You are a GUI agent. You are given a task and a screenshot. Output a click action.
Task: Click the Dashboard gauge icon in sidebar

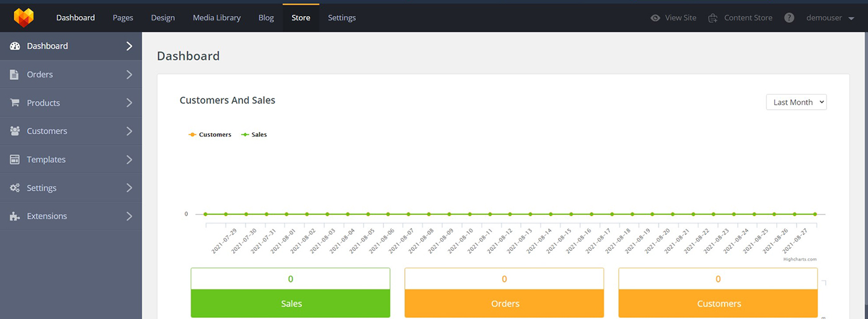pyautogui.click(x=15, y=46)
